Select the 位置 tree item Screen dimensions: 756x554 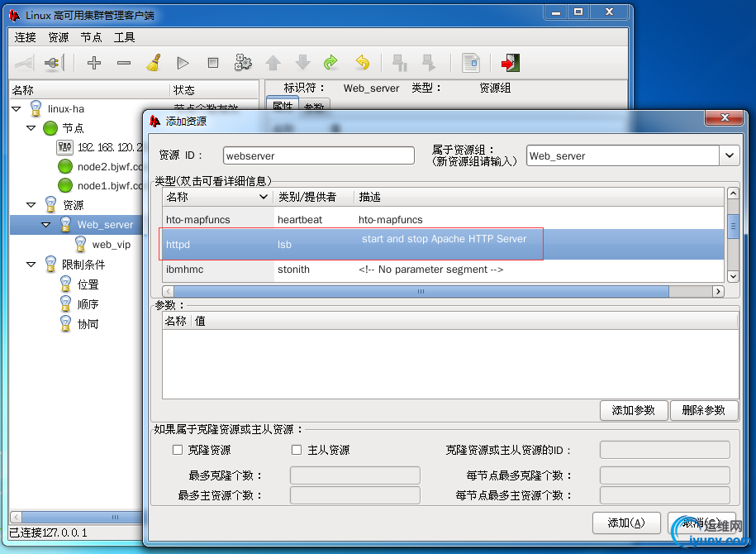[x=88, y=284]
